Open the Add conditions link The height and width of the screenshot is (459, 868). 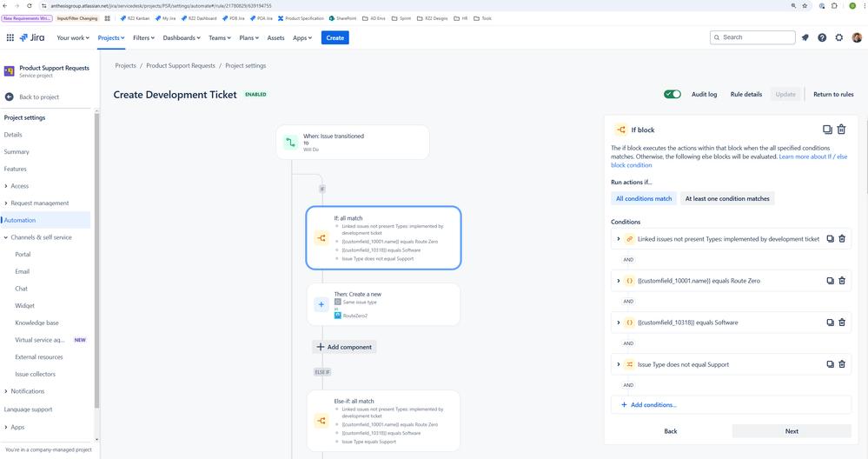click(648, 405)
